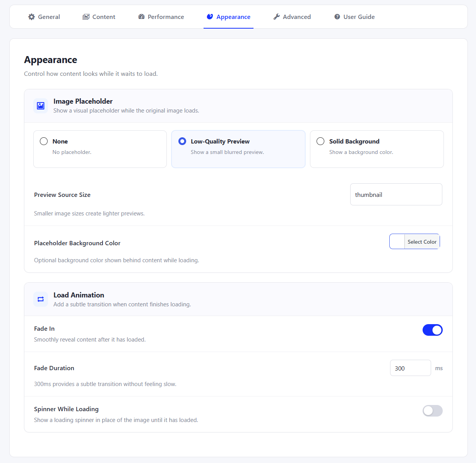Select the Appearance tab
The image size is (476, 463).
click(228, 17)
